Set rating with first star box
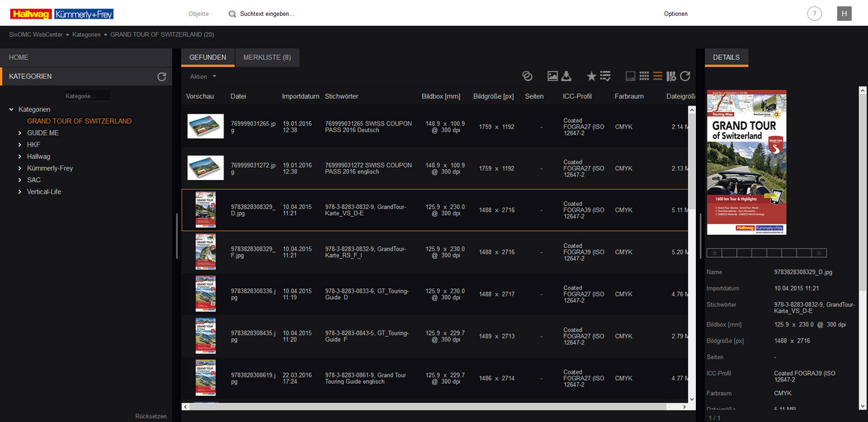 (715, 252)
